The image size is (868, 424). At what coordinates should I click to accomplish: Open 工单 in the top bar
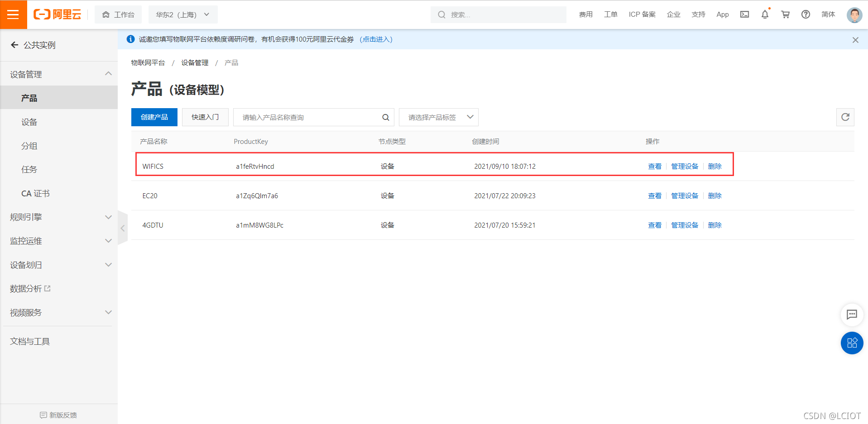tap(610, 14)
